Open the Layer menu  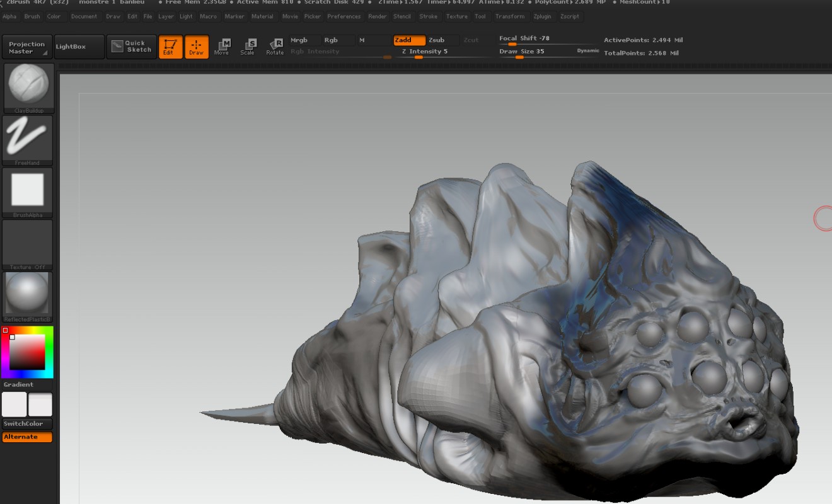click(166, 16)
